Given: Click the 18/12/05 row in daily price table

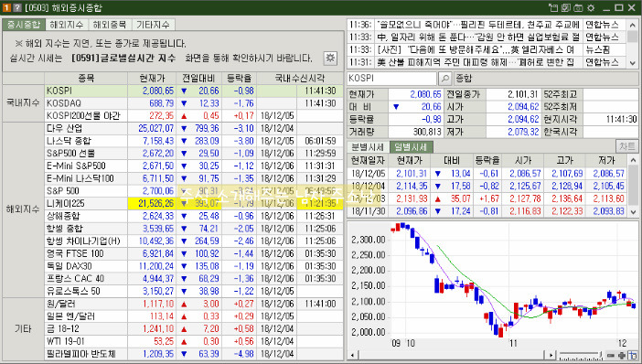Looking at the screenshot, I should pyautogui.click(x=487, y=174).
